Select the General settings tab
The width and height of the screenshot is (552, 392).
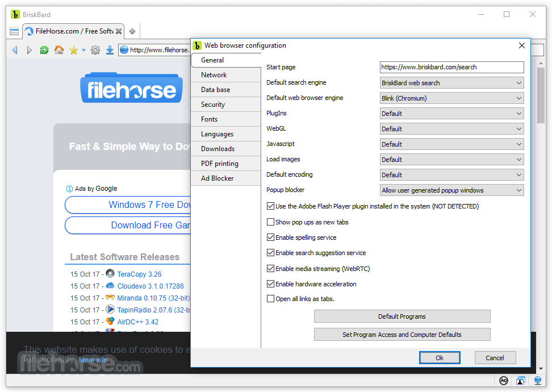point(226,60)
